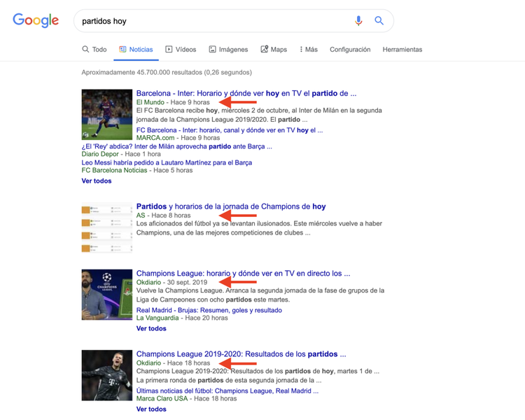The image size is (525, 420).
Task: Click 'Ver todos' under the Marca Claro USA result
Action: tap(151, 409)
